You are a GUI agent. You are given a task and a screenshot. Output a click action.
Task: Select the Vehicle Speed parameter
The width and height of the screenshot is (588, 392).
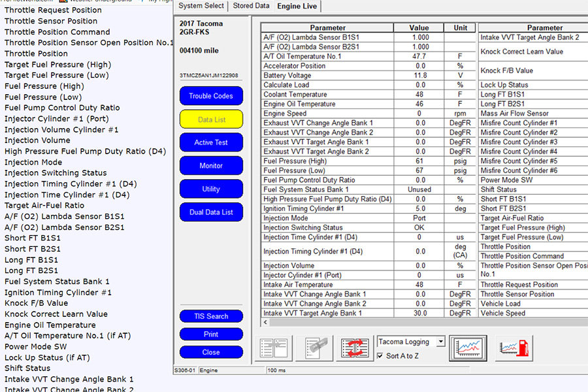click(502, 313)
